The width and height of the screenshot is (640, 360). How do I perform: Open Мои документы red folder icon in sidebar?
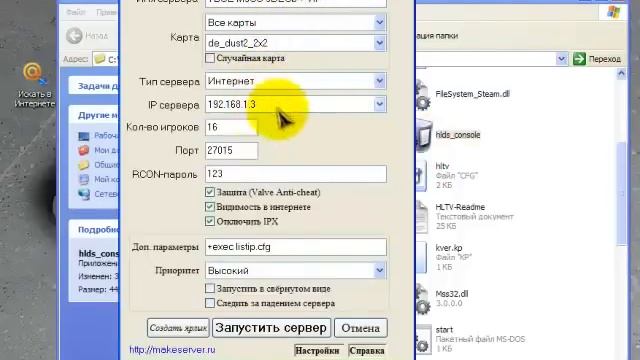coord(84,151)
